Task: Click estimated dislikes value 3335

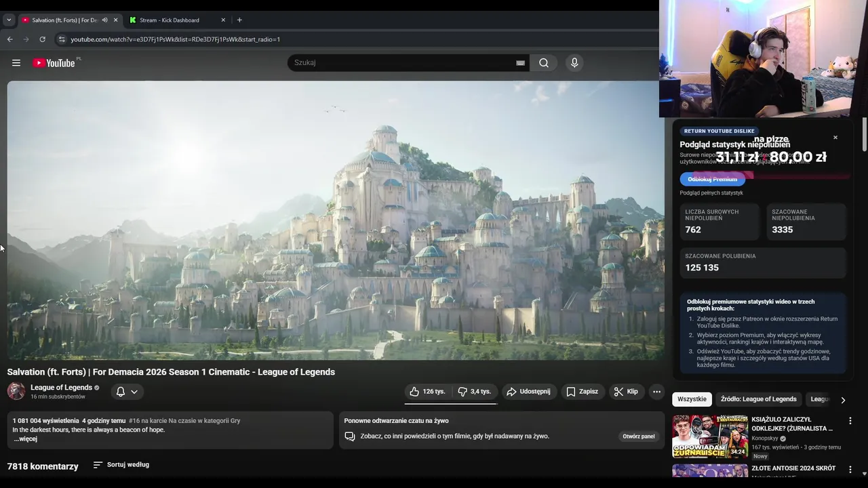Action: point(782,230)
